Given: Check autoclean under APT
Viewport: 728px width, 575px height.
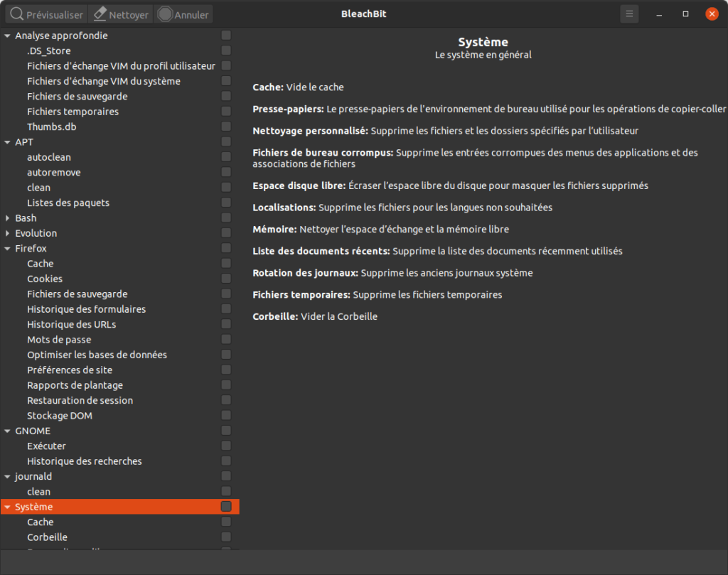Looking at the screenshot, I should (225, 156).
